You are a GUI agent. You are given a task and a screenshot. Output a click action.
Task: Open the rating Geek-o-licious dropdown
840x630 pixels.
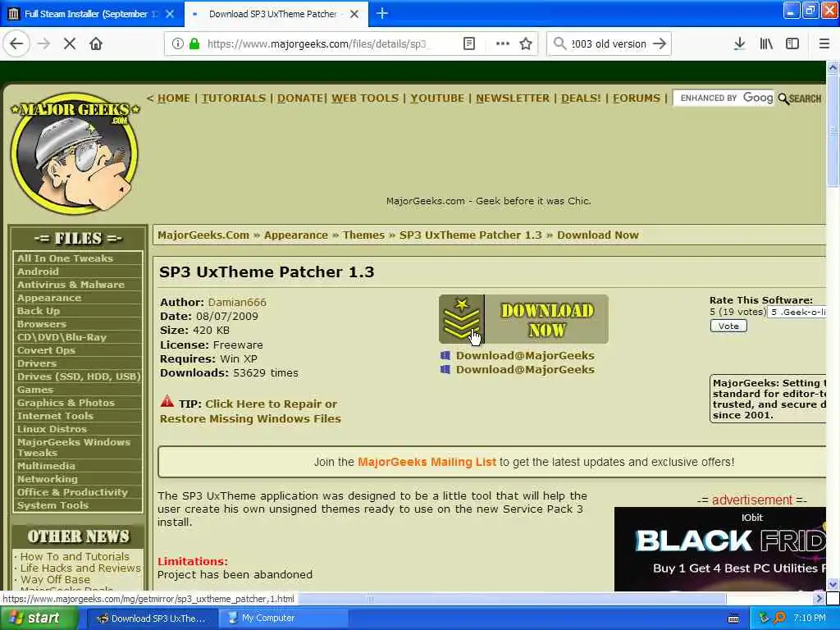797,313
